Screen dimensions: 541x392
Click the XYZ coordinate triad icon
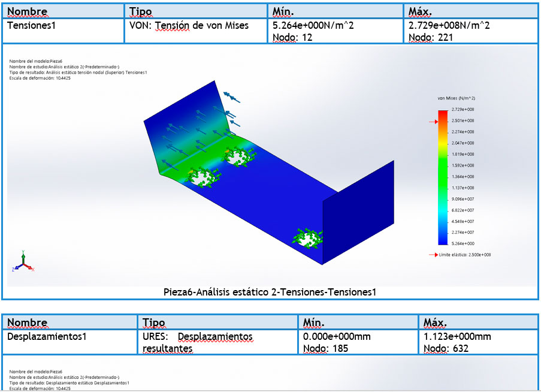(22, 262)
